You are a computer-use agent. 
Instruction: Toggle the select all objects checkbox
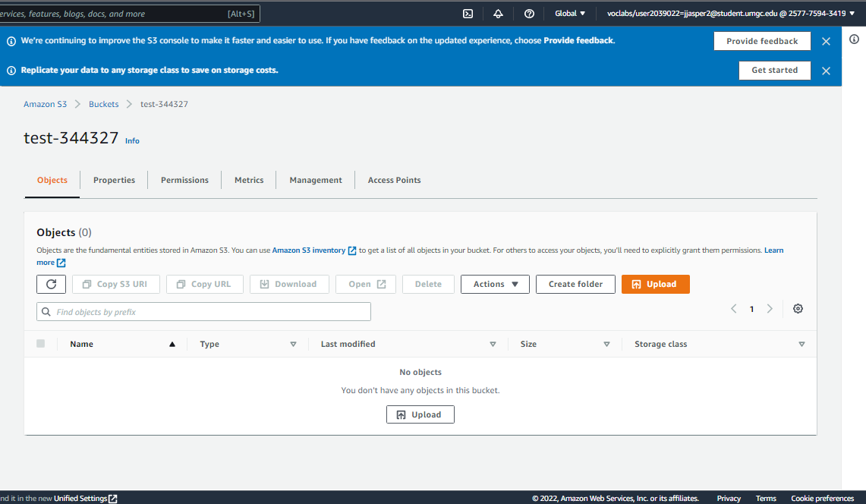tap(41, 344)
